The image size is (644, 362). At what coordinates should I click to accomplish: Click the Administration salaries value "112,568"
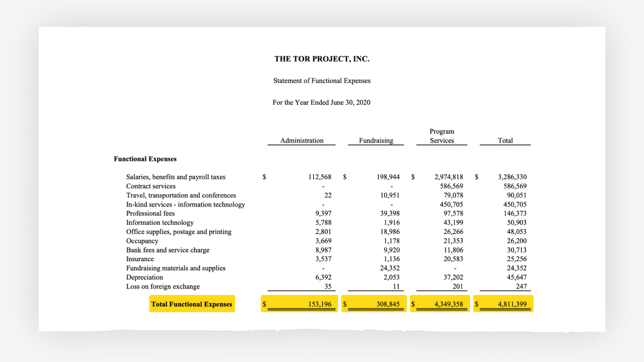tap(320, 177)
